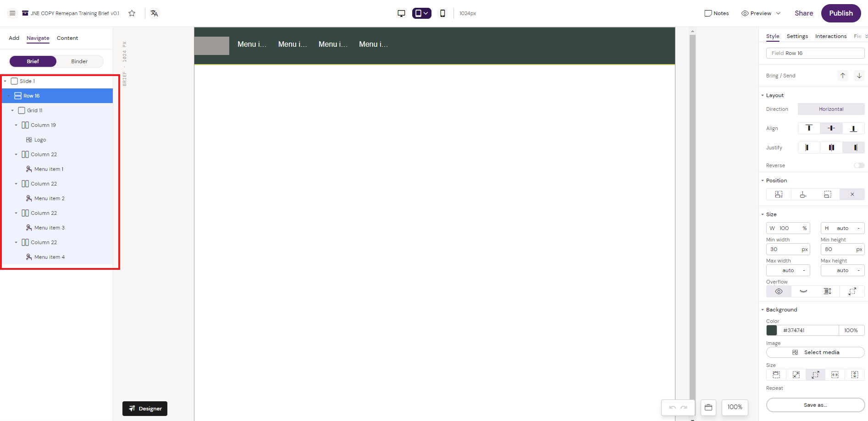Select the Brief toggle option
Viewport: 868px width, 421px height.
[x=33, y=61]
